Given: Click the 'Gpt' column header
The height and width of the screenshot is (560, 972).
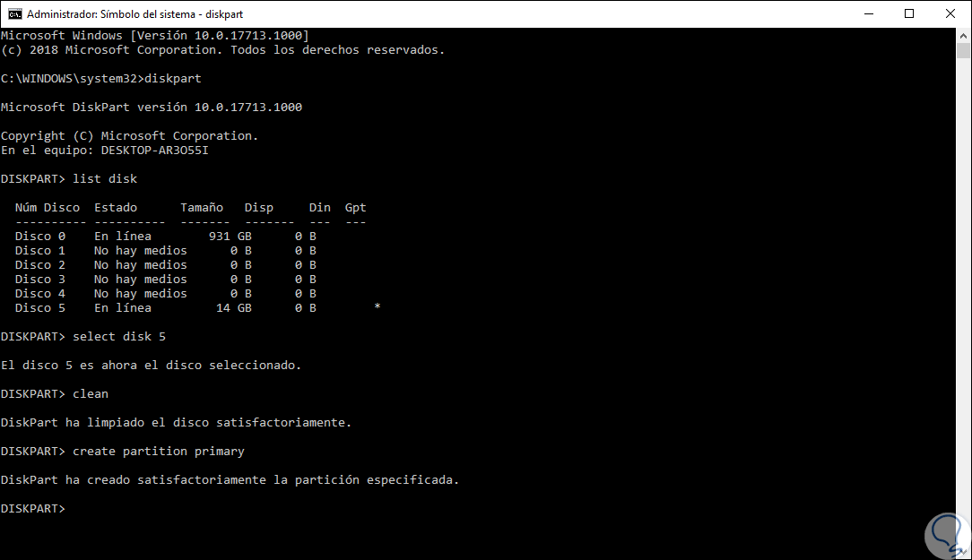Looking at the screenshot, I should [355, 208].
